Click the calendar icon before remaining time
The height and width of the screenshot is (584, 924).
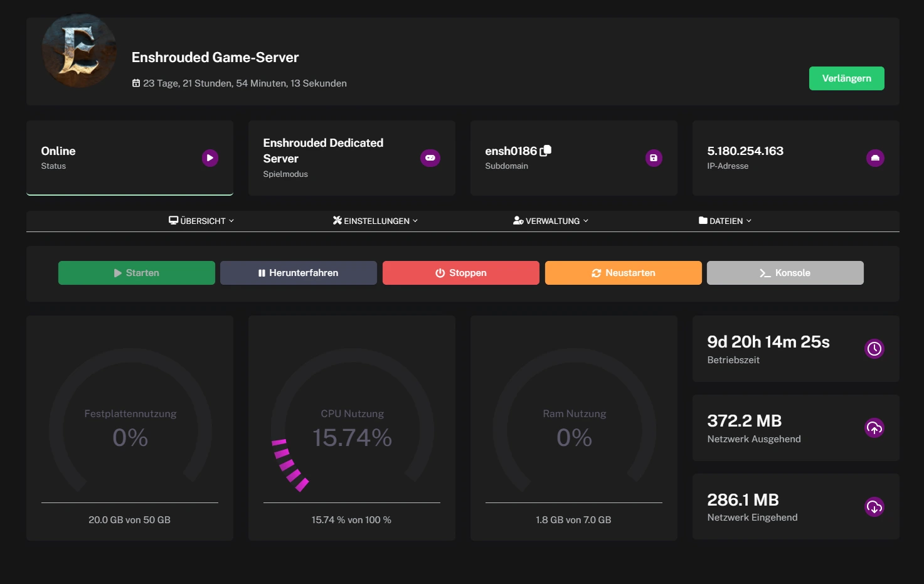(x=136, y=83)
